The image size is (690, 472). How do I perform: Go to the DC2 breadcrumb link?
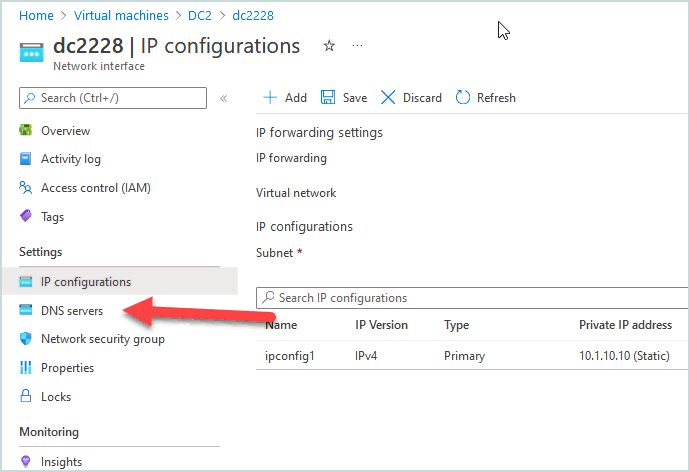[x=200, y=15]
